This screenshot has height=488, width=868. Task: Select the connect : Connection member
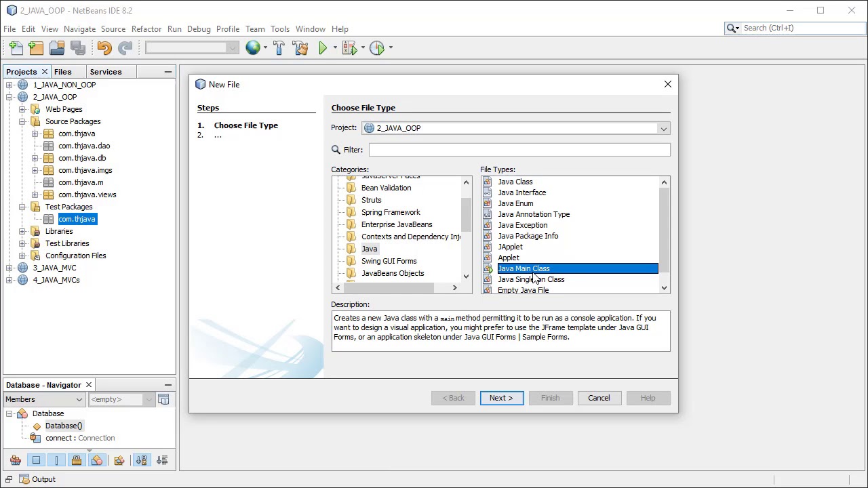(x=80, y=438)
